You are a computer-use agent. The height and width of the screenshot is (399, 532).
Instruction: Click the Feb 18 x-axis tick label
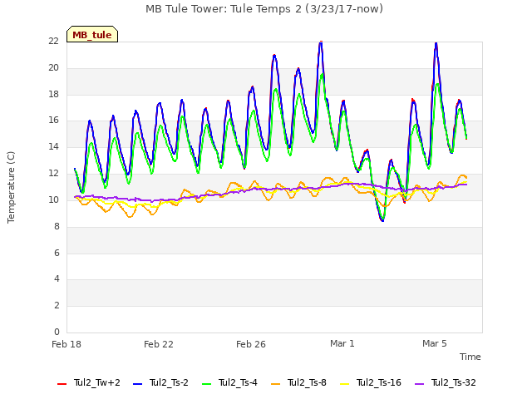click(x=66, y=344)
